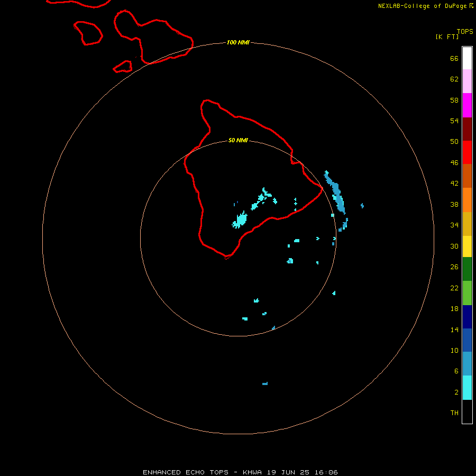Click the "26" legend value
476x476 pixels.
[x=454, y=267]
